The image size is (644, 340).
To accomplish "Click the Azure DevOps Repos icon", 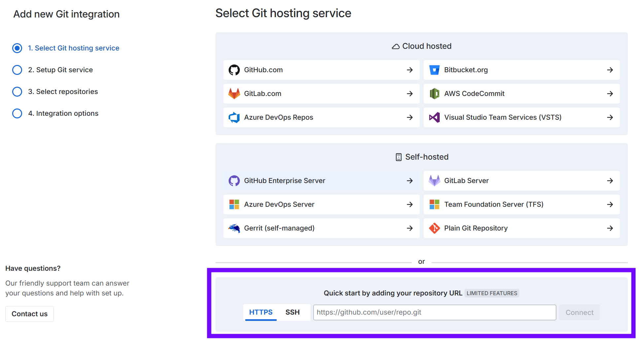I will point(234,117).
